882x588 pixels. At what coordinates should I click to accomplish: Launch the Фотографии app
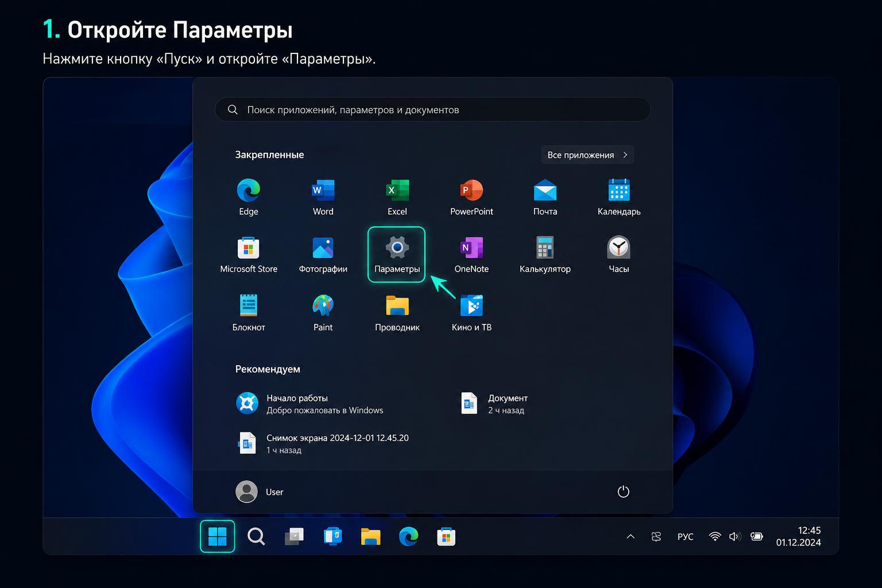323,254
